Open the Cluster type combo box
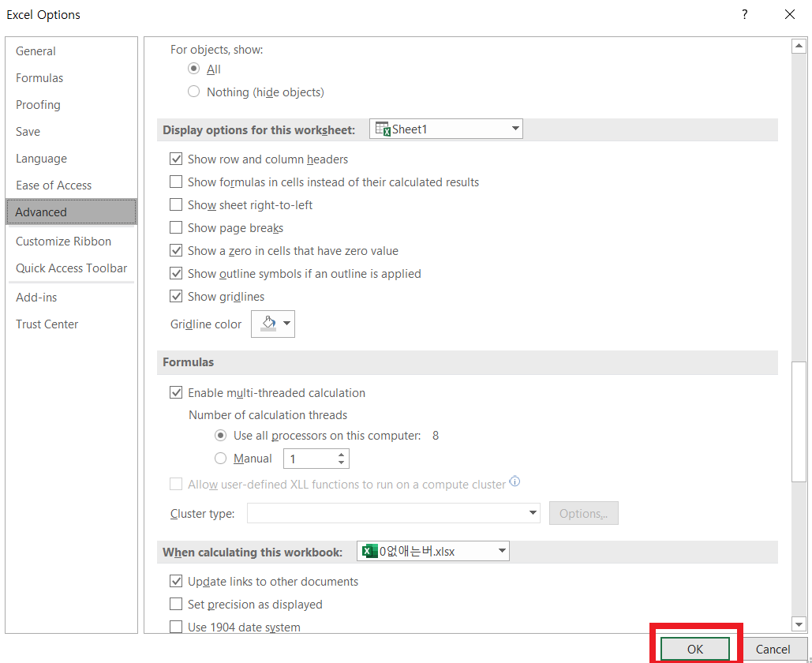812x663 pixels. coord(394,513)
